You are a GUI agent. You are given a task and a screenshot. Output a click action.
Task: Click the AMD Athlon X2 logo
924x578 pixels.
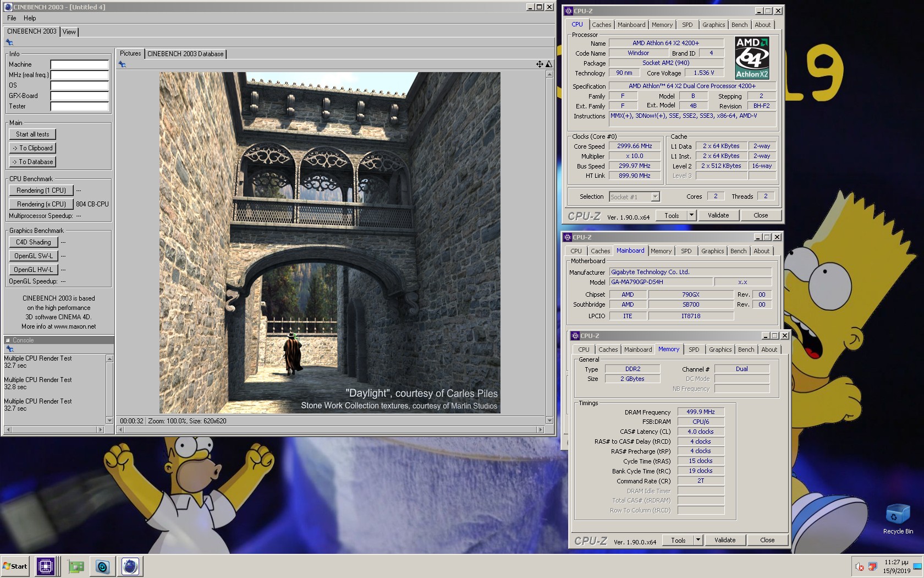[752, 58]
